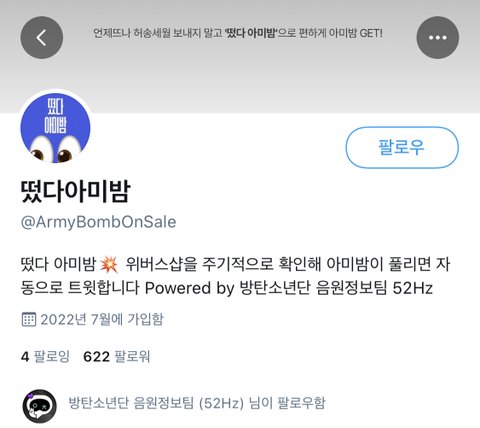This screenshot has height=428, width=480.
Task: Tap the cartoon eyes in the avatar
Action: tap(55, 150)
